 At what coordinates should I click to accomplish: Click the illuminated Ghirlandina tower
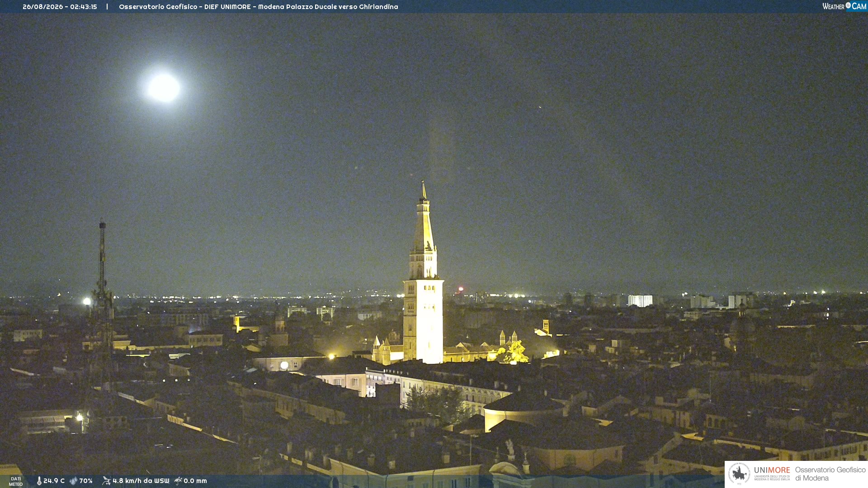423,280
